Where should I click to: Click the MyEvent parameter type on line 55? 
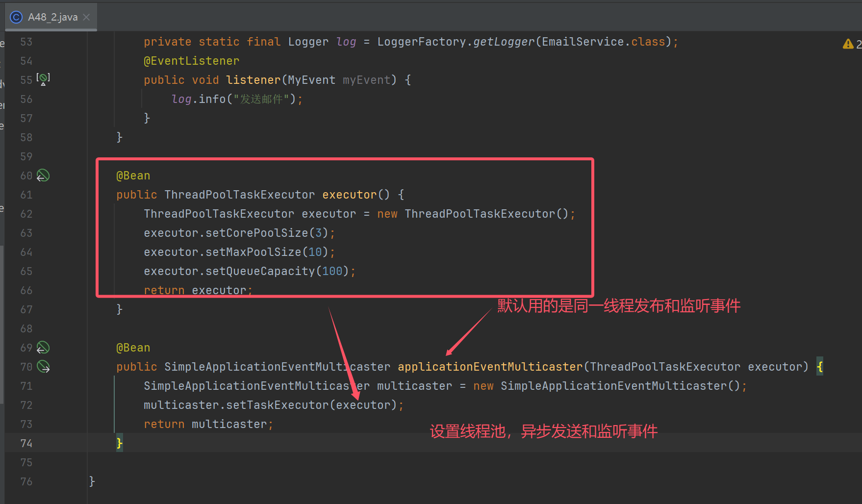click(x=311, y=80)
